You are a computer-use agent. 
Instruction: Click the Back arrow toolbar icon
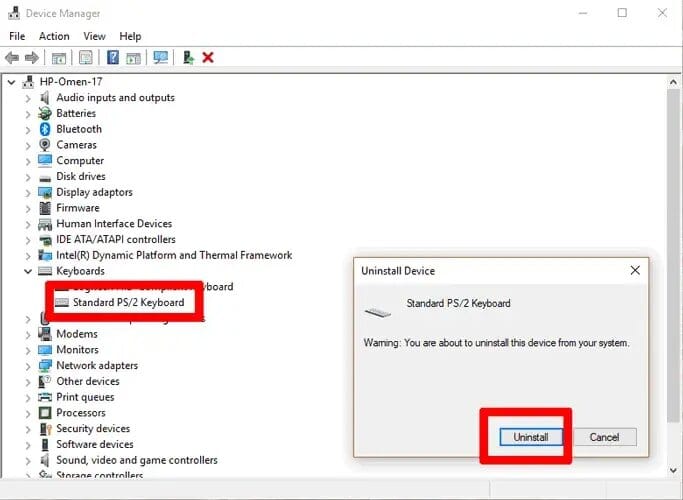(x=12, y=57)
